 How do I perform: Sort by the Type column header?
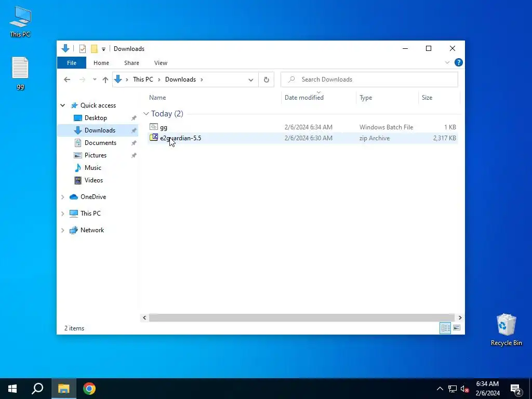click(366, 97)
